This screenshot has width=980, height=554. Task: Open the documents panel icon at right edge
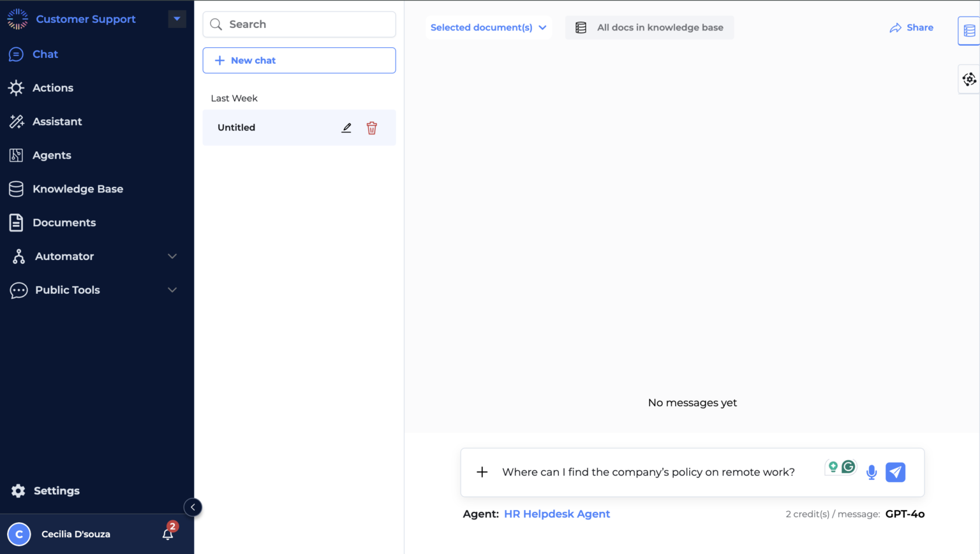[969, 31]
